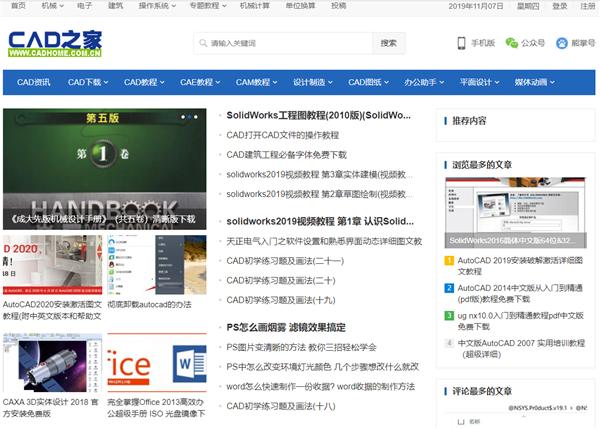The image size is (600, 429).
Task: Open the 成大先版机械设计手册 banner slide
Action: point(104,169)
